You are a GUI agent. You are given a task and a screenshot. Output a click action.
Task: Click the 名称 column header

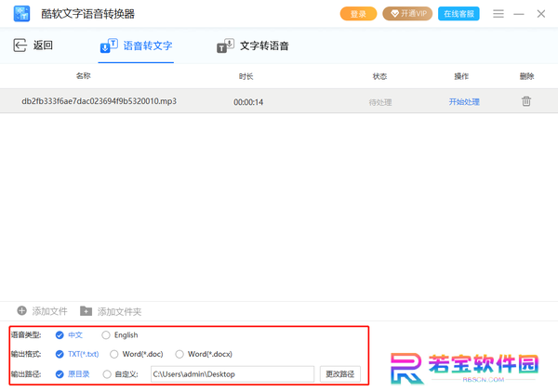pos(84,75)
